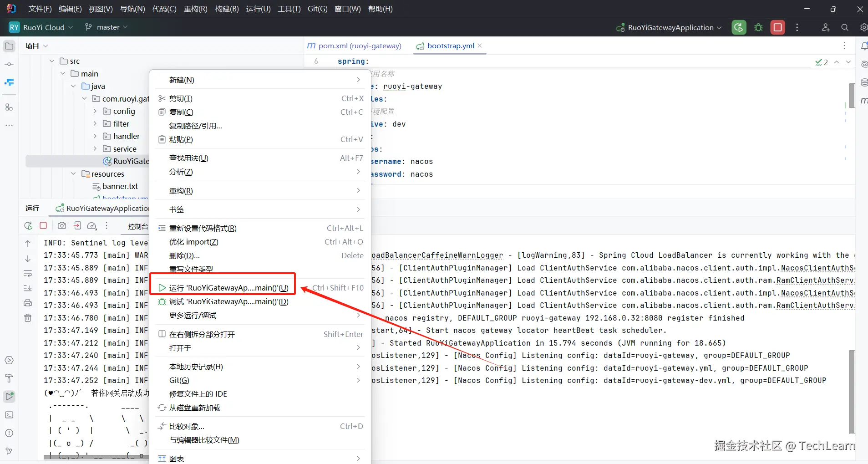Click the editor vertical scrollbar thumb

[852, 96]
